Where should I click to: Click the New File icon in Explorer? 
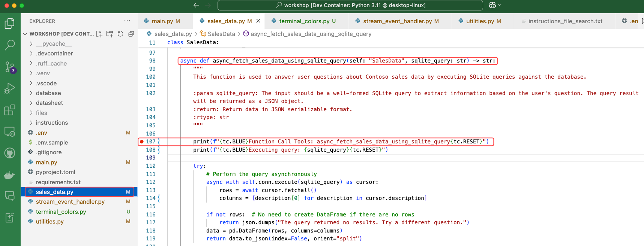click(x=99, y=34)
